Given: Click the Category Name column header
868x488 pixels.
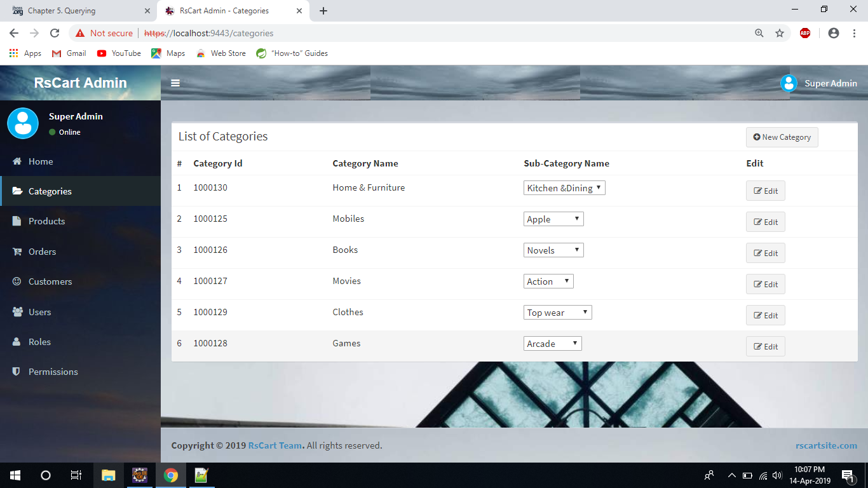Looking at the screenshot, I should pos(365,163).
